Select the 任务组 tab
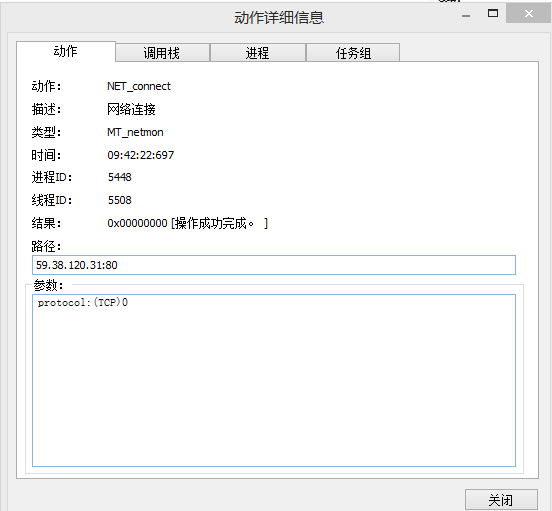 coord(353,53)
